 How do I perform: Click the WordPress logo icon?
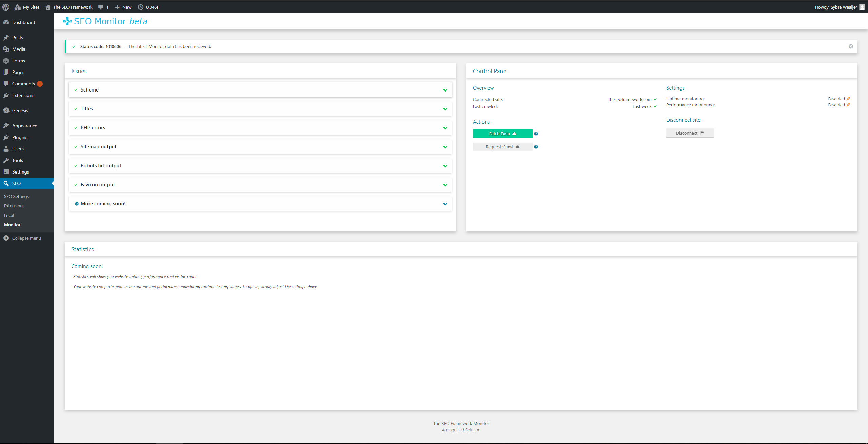(6, 7)
